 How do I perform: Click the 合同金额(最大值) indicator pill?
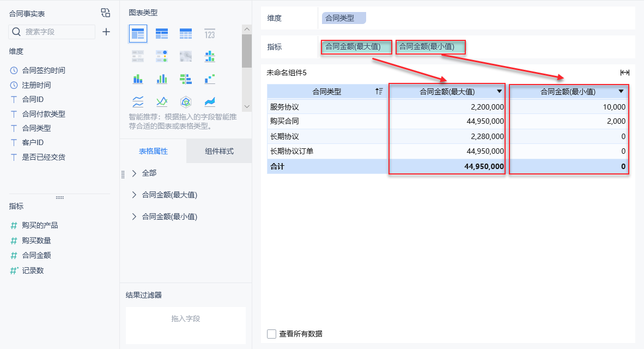(356, 47)
